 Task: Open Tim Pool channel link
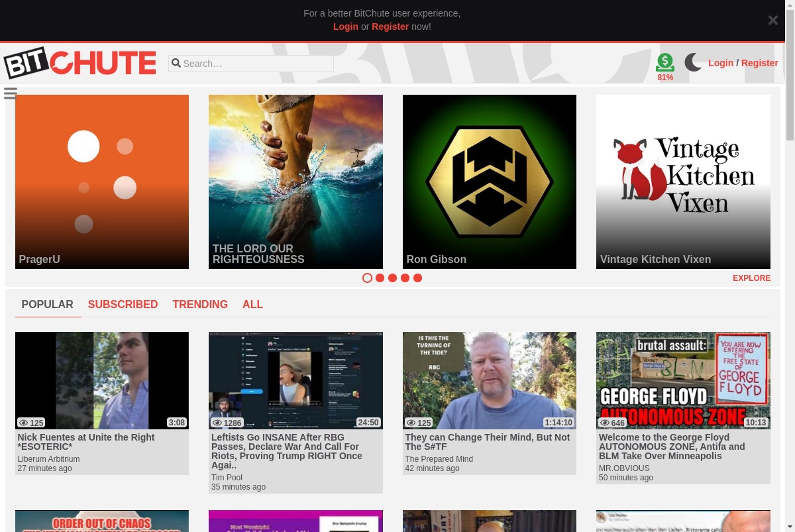(227, 478)
